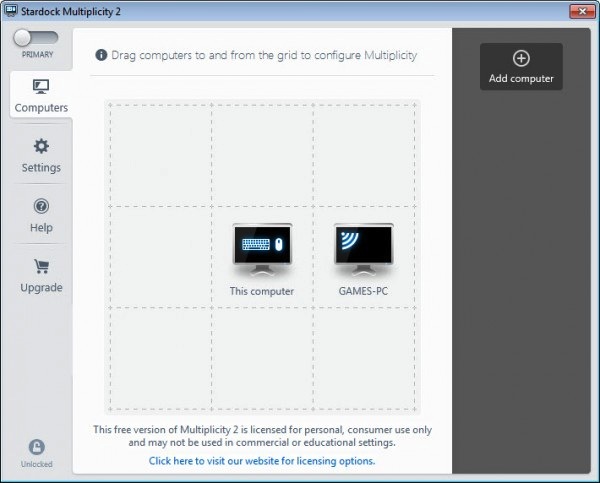Image resolution: width=600 pixels, height=483 pixels.
Task: Click 'Drag computers to and from the grid' text
Action: coord(264,55)
